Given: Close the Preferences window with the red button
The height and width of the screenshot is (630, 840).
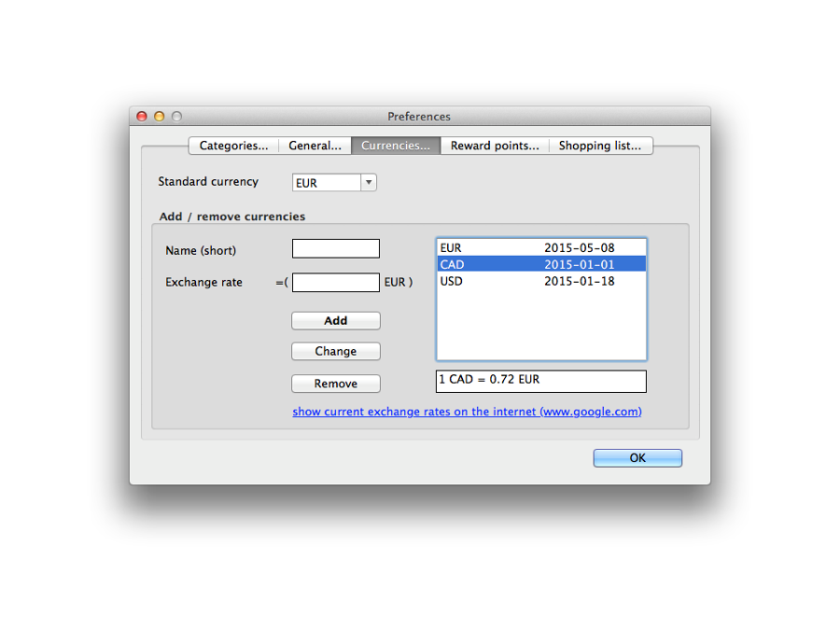Looking at the screenshot, I should pos(142,117).
